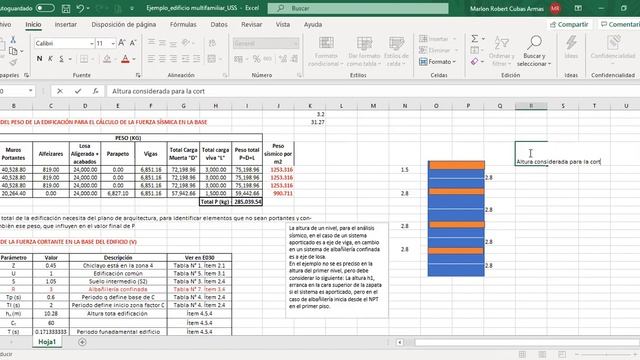Open the underline style dropdown arrow
Screen dimensions: 640x360
click(70, 59)
